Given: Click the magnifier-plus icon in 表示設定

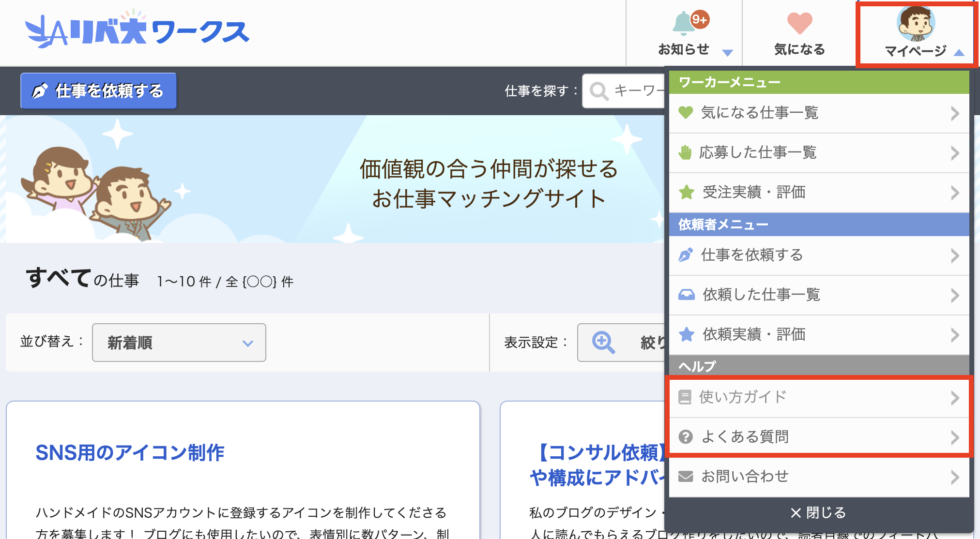Looking at the screenshot, I should tap(603, 343).
